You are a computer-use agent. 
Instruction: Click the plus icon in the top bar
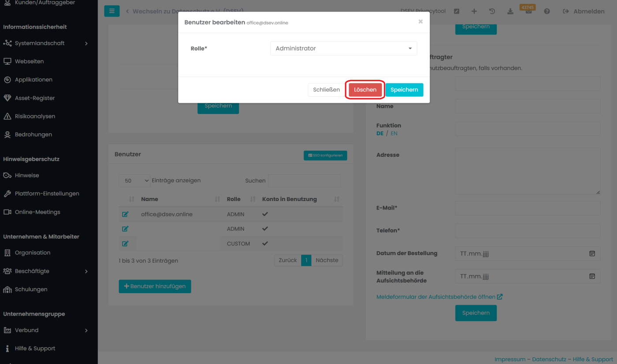(474, 11)
